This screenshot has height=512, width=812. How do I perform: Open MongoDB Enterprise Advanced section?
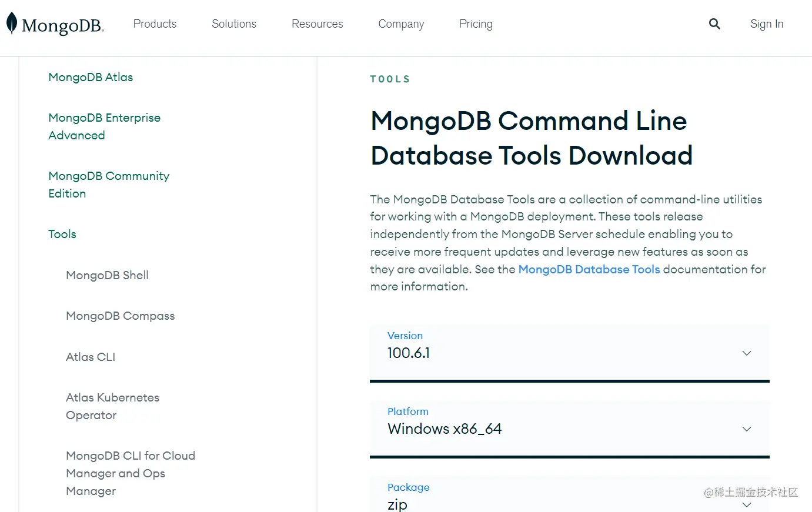[104, 126]
